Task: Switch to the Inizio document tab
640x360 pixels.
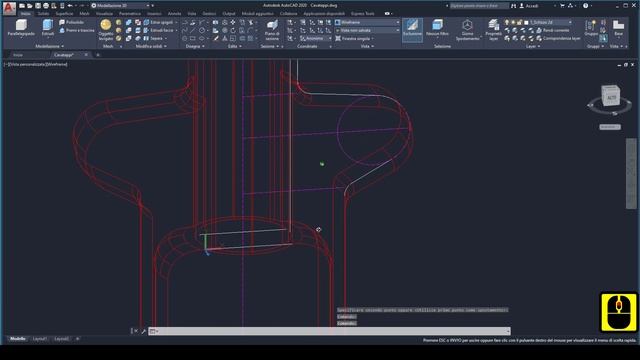Action: click(18, 55)
